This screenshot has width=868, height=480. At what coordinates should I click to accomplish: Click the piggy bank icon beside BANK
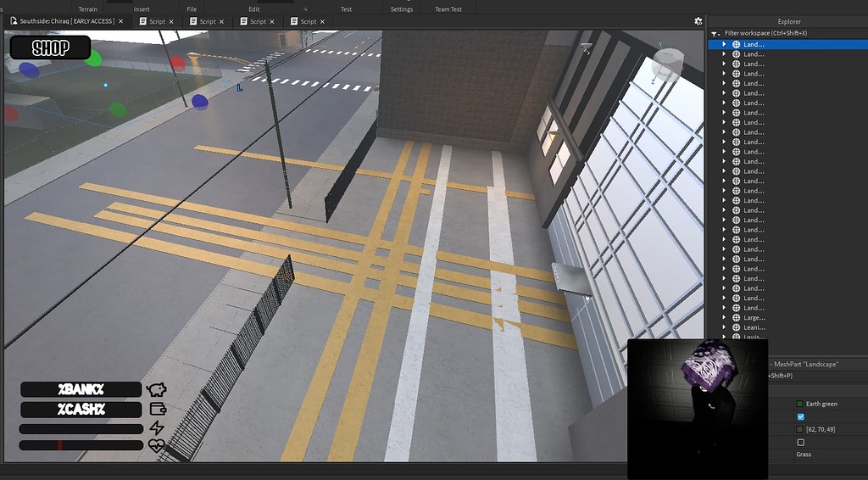tap(157, 390)
